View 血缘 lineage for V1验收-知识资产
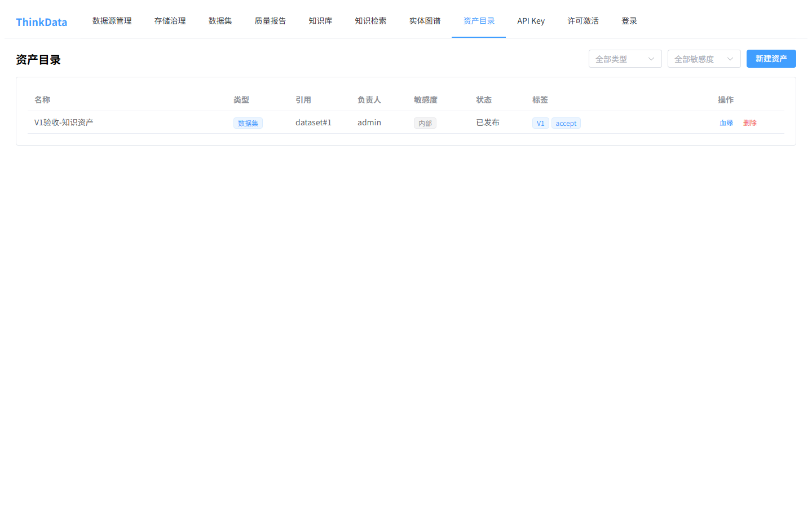812x508 pixels. (x=726, y=123)
